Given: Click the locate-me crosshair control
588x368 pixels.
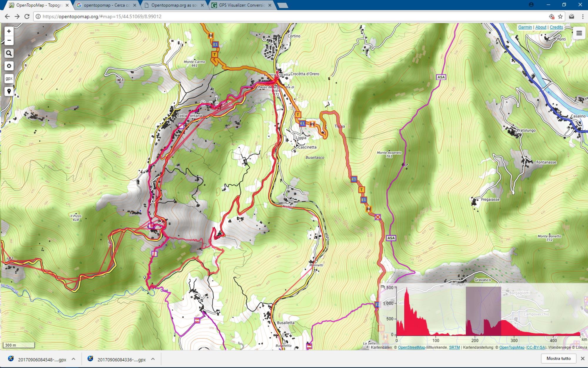Looking at the screenshot, I should click(x=9, y=66).
